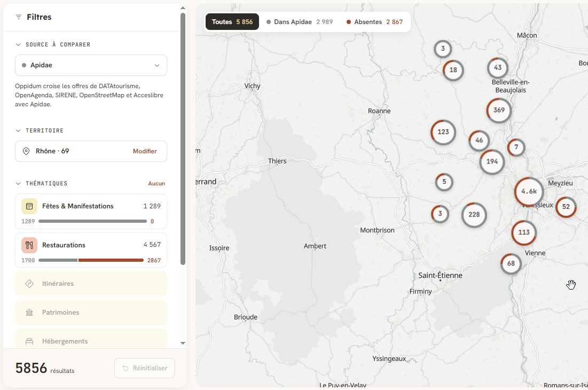Click the Brioude map label

(x=246, y=317)
